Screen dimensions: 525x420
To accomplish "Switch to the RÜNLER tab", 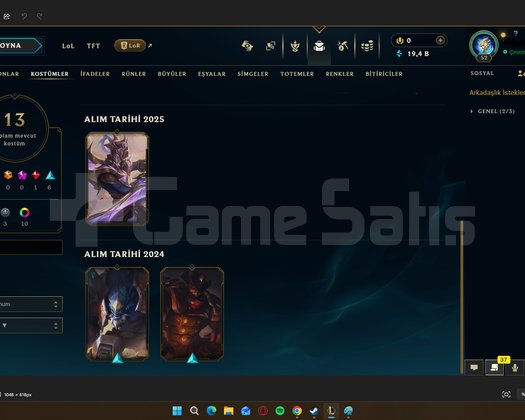I will (134, 74).
